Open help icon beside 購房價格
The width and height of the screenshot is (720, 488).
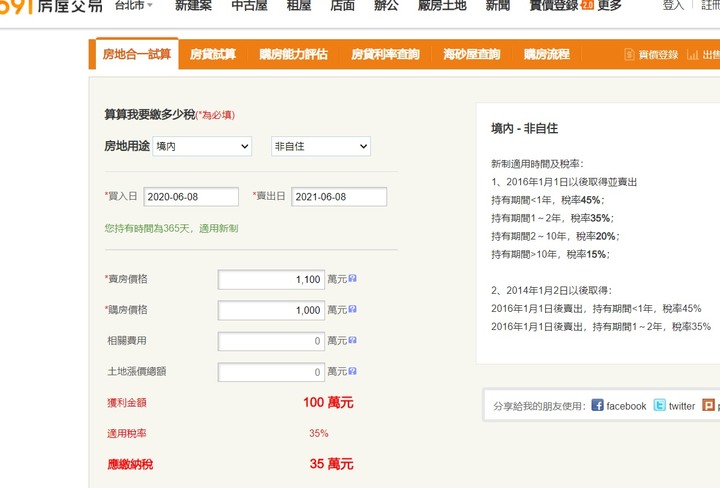click(x=352, y=309)
